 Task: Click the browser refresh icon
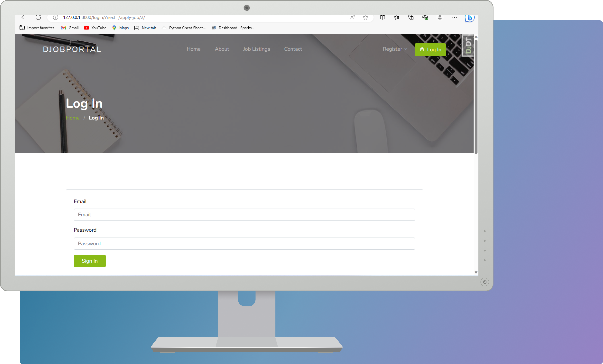pyautogui.click(x=38, y=17)
